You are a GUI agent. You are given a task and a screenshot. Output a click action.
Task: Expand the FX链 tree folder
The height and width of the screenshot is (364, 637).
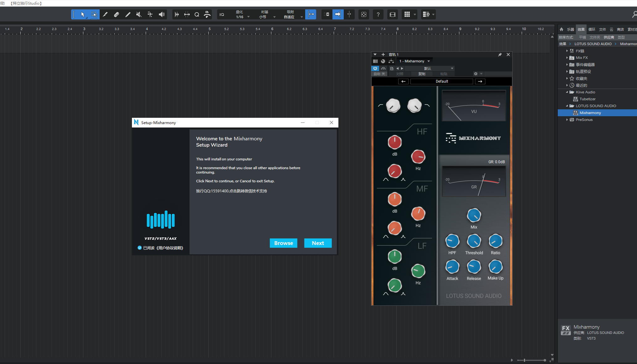[567, 51]
